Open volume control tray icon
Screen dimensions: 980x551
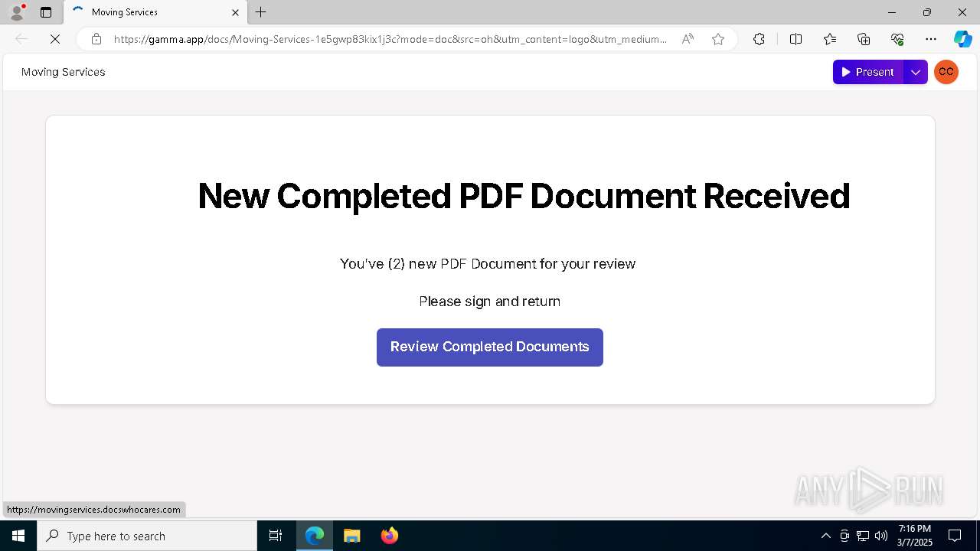[x=881, y=536]
